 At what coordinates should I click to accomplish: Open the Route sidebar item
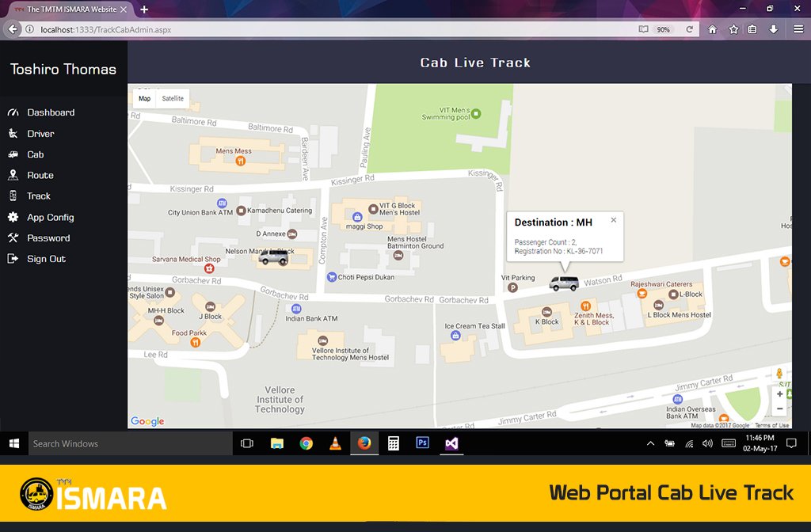(x=31, y=175)
